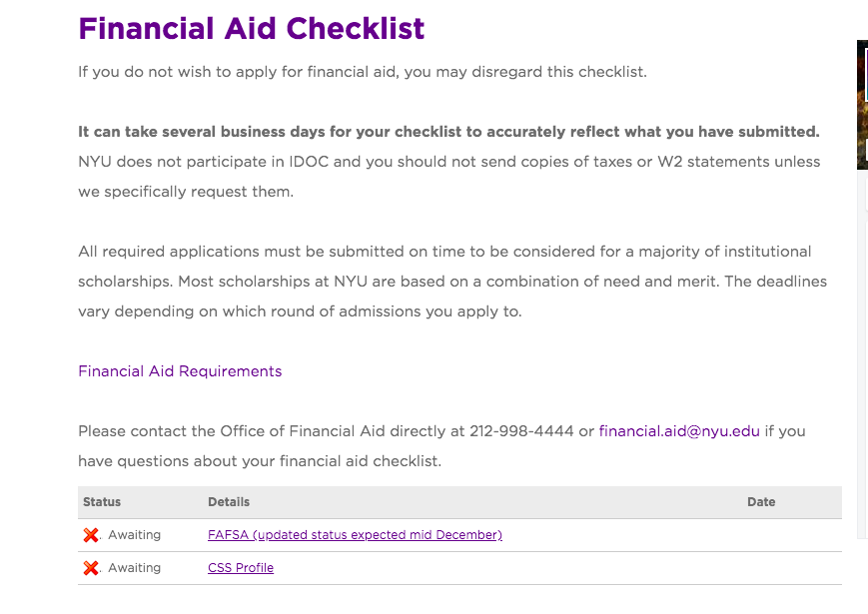Open the CSS Profile link
This screenshot has height=614, width=868.
(x=241, y=568)
